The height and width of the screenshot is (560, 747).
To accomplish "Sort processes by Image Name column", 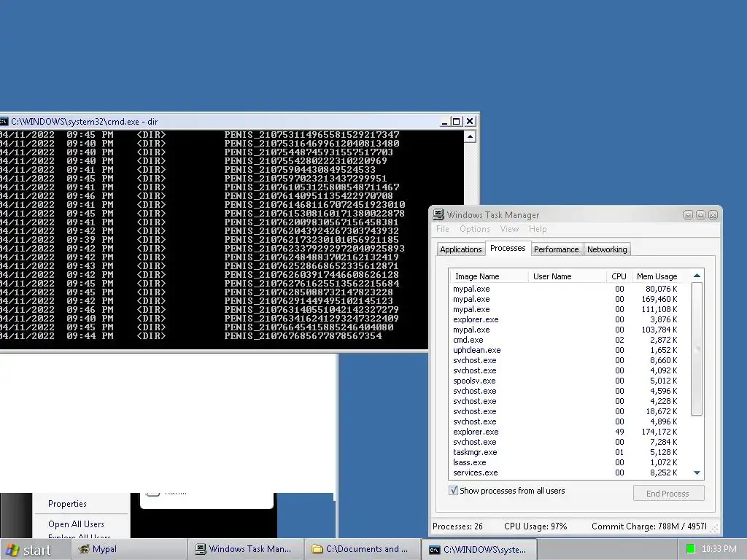I will pos(489,276).
